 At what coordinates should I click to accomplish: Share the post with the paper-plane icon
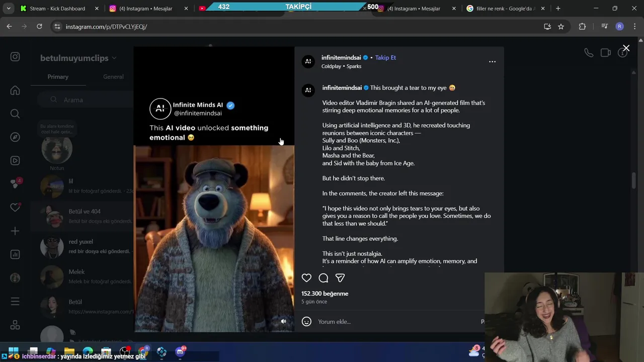[340, 278]
